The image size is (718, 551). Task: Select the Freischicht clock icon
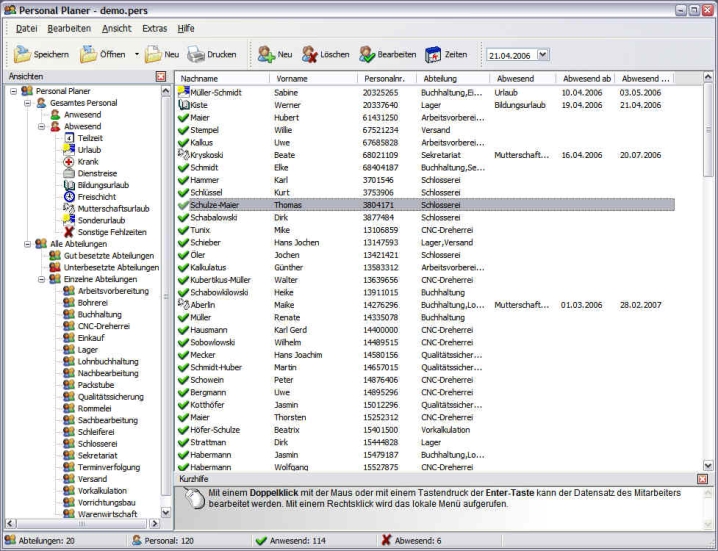coord(69,196)
